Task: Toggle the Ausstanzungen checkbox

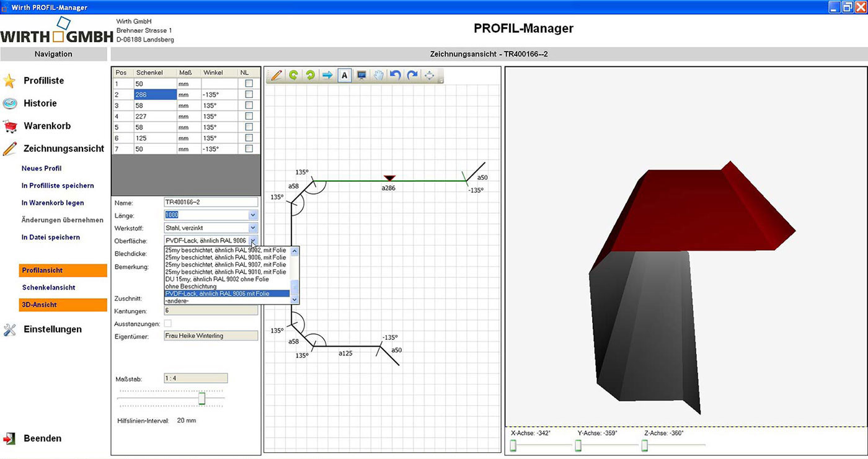Action: point(167,324)
